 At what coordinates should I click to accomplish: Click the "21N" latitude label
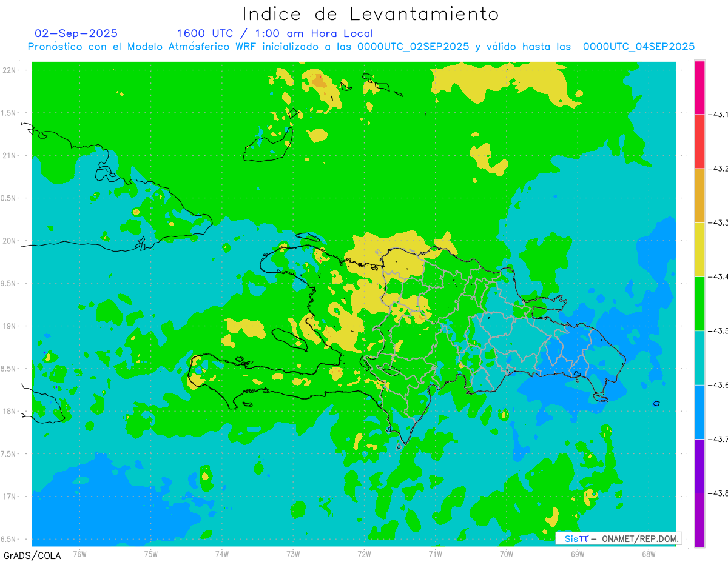10,156
